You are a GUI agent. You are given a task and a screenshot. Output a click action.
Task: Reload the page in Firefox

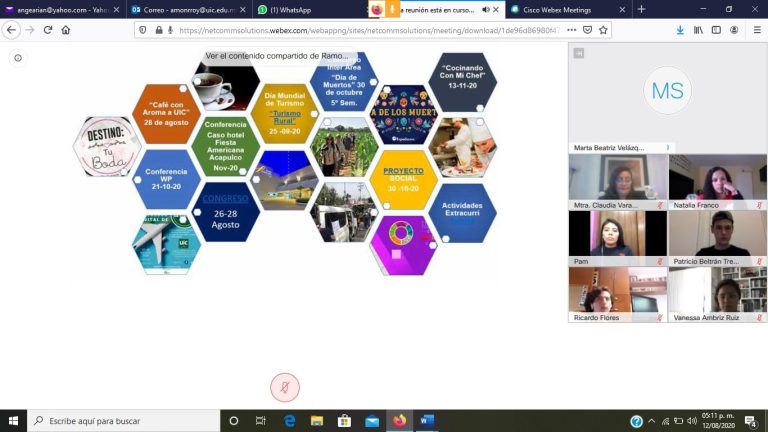(x=46, y=30)
